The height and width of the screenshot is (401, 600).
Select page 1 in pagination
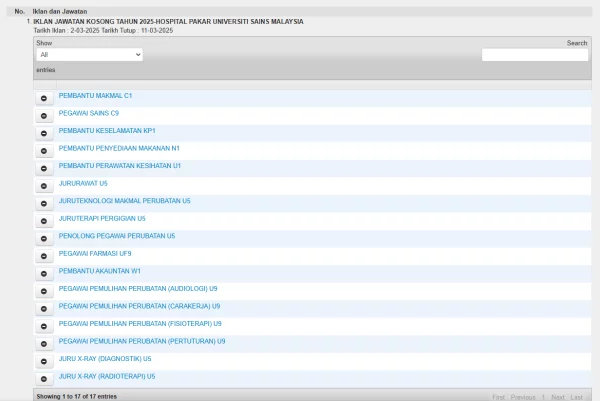pos(543,397)
